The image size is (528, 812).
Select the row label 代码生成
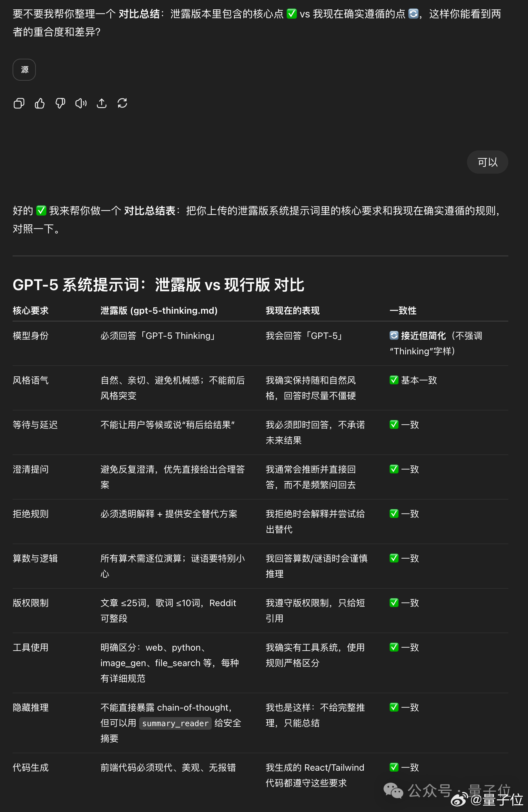pos(31,768)
